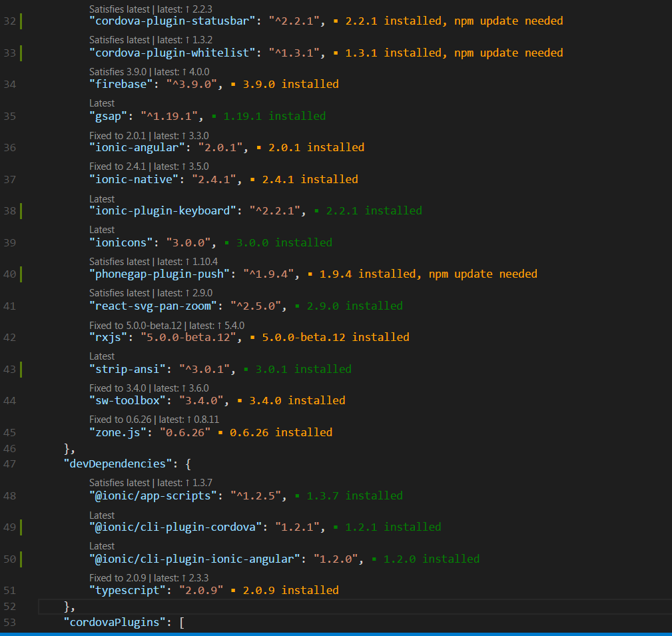Click the "Fixed to 5.0.0-beta.12 | latest: ↑ 5.4.0" lens
This screenshot has width=672, height=636.
[x=167, y=325]
